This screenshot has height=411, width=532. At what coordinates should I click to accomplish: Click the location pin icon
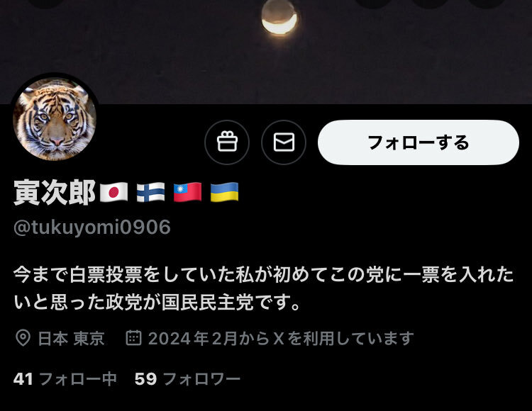click(x=23, y=338)
